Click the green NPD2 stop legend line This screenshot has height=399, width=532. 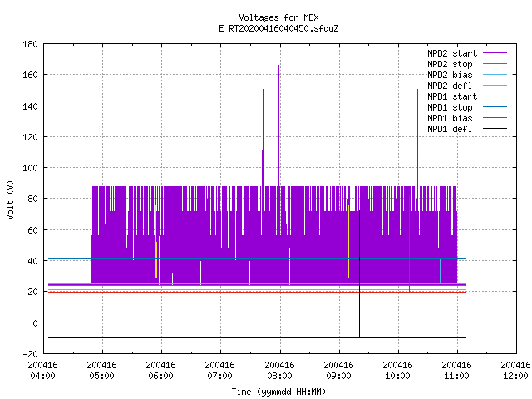495,64
